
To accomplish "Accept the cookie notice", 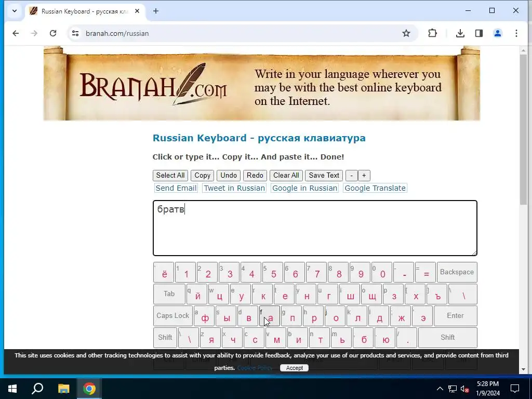I will point(294,368).
